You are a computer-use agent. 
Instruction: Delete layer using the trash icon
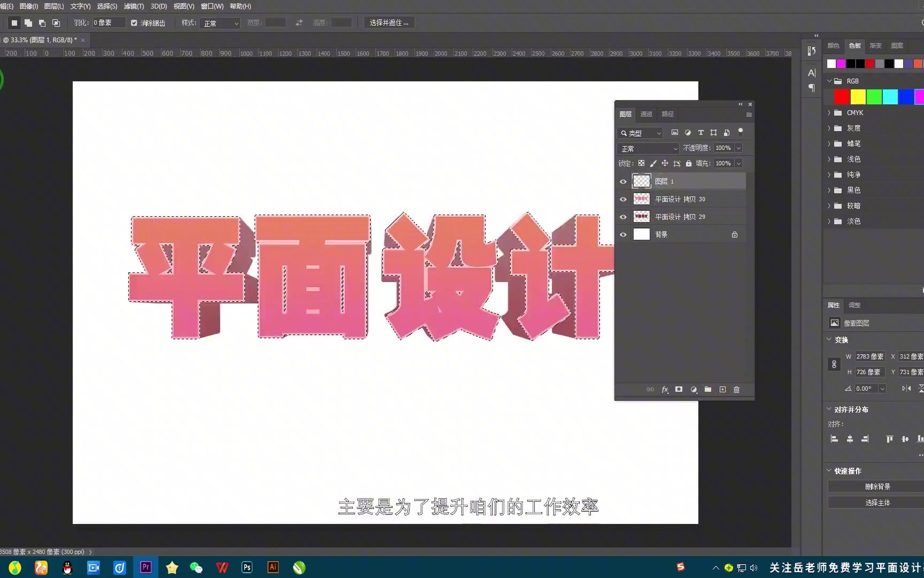pyautogui.click(x=736, y=390)
